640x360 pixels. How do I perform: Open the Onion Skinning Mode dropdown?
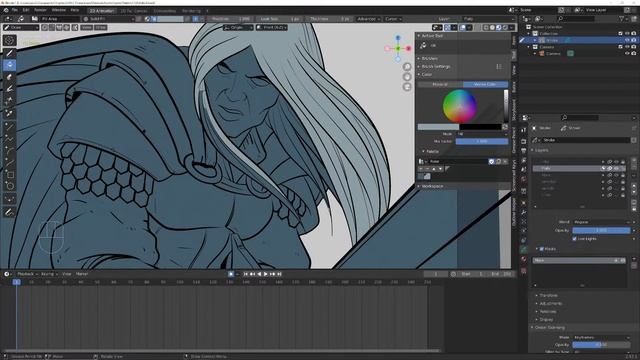(x=602, y=338)
